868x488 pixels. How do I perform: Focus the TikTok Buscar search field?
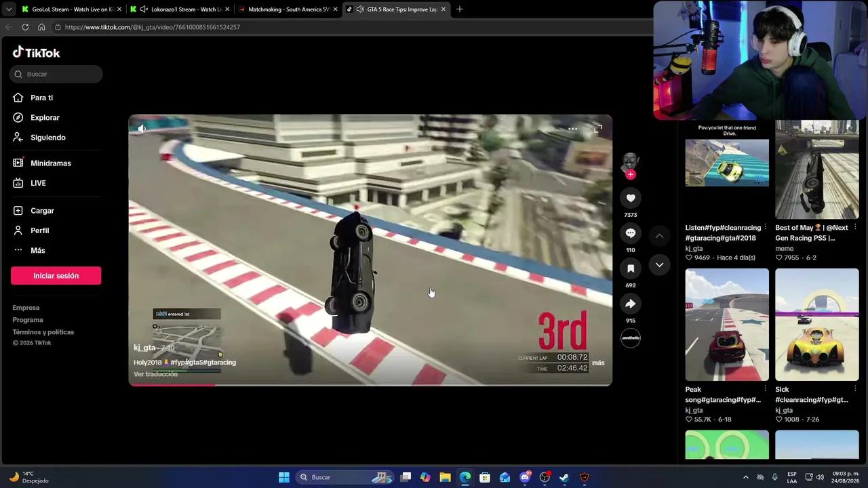pos(56,74)
